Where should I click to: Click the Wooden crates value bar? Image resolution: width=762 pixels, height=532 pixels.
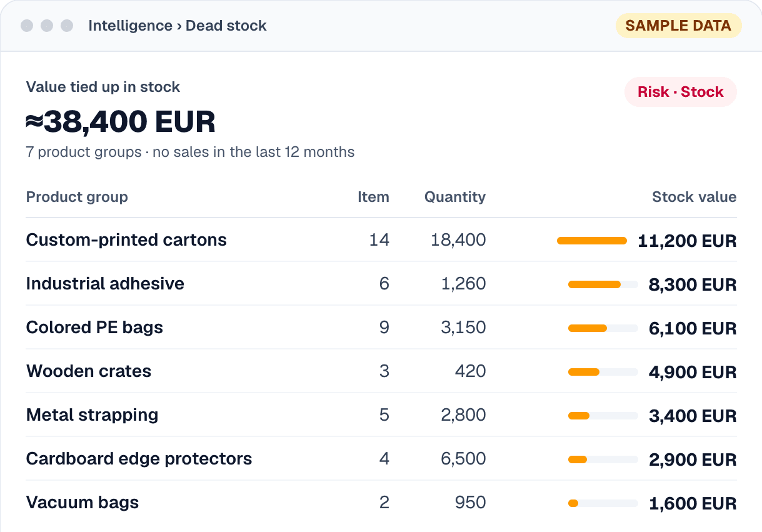point(603,372)
